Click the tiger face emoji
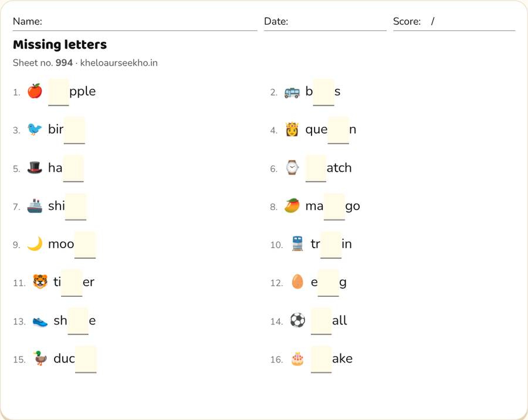Viewport: 528px width, 420px height. coord(40,282)
